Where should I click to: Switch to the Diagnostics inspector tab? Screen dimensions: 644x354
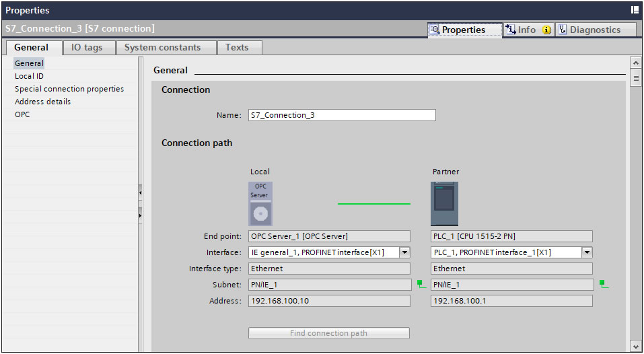pyautogui.click(x=596, y=30)
